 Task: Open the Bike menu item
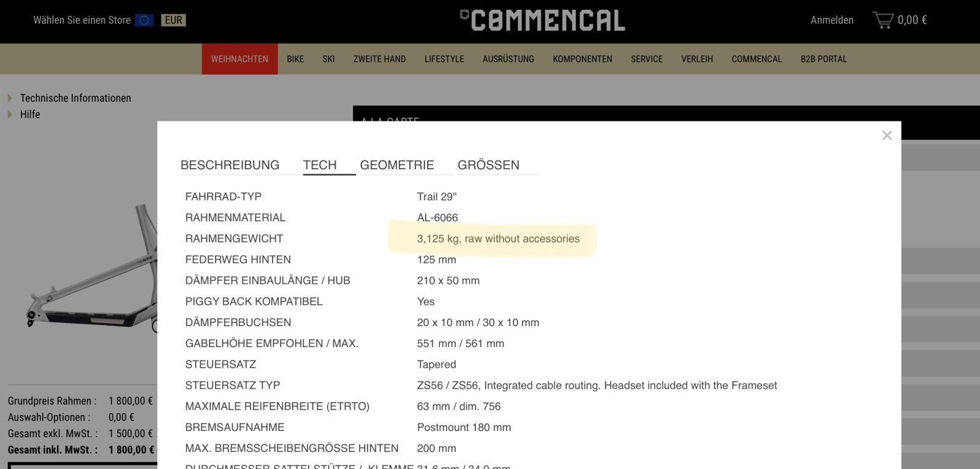click(x=295, y=59)
